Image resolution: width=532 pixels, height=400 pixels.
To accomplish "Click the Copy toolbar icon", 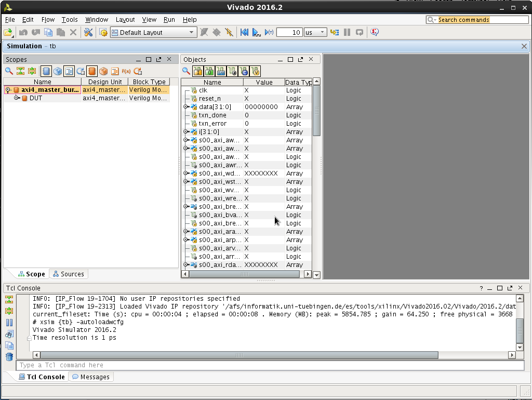I will coord(48,33).
